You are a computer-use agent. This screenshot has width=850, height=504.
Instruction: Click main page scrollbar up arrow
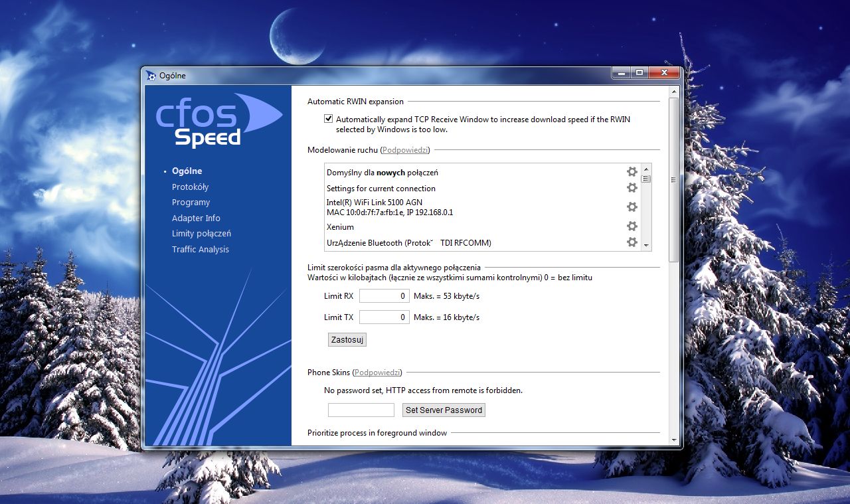pyautogui.click(x=674, y=92)
